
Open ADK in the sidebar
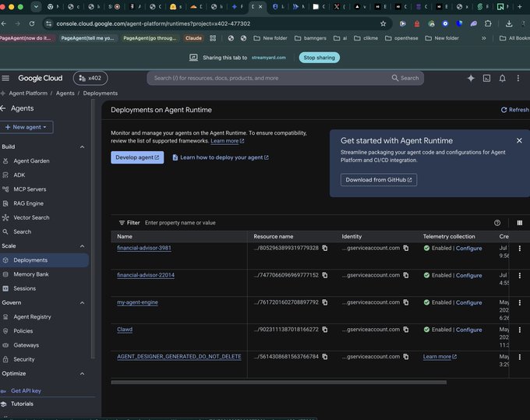point(19,175)
